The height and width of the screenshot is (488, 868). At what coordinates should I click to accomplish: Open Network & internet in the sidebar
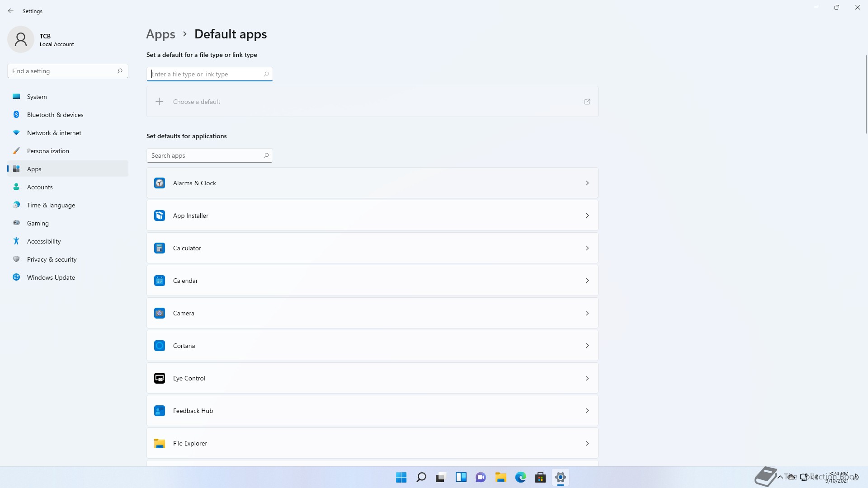(x=68, y=133)
